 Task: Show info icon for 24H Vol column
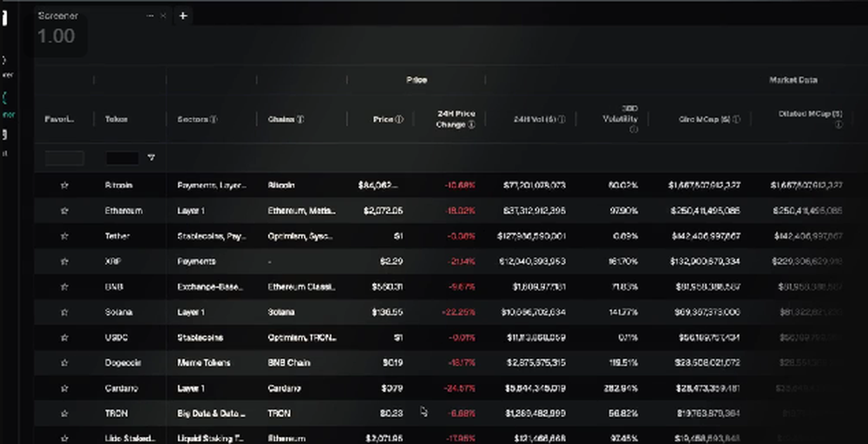(x=562, y=119)
